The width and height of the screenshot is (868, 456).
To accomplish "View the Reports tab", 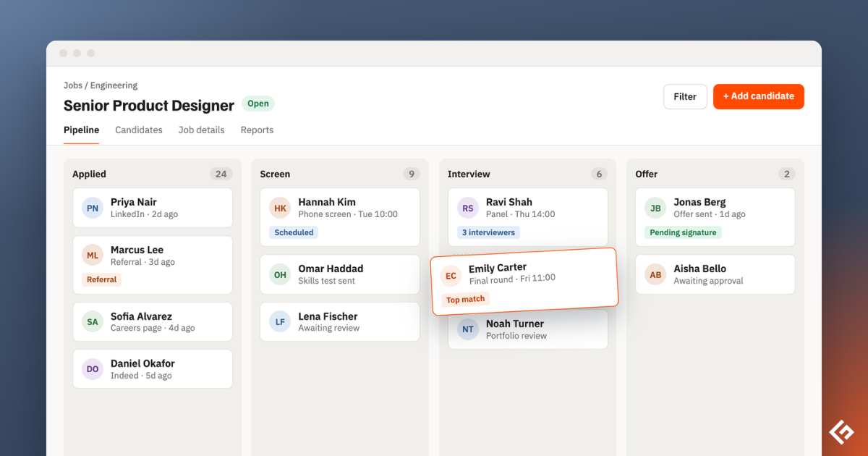I will click(257, 130).
